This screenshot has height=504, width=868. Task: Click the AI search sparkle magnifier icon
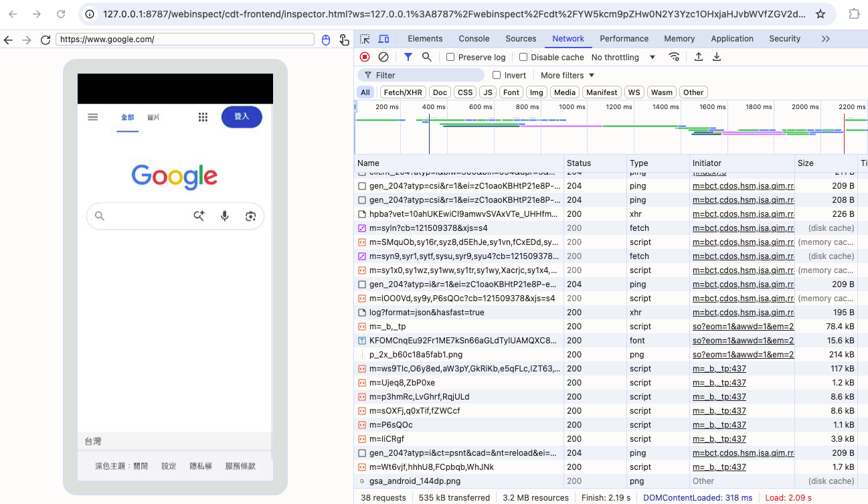[x=199, y=216]
